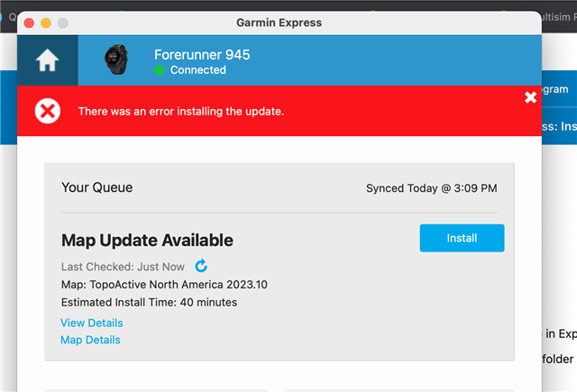Click the Garmin Express title bar
The height and width of the screenshot is (392, 577).
point(279,23)
